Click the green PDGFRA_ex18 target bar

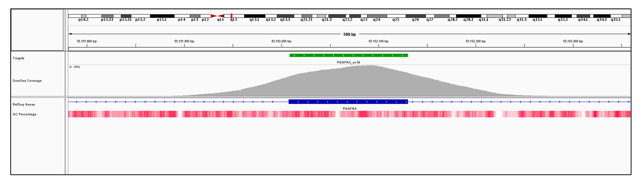pyautogui.click(x=349, y=56)
